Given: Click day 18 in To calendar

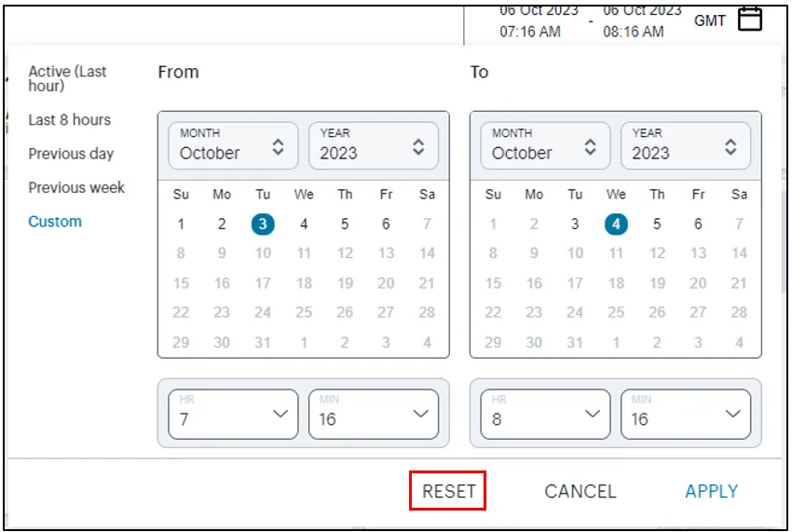Looking at the screenshot, I should click(x=616, y=283).
